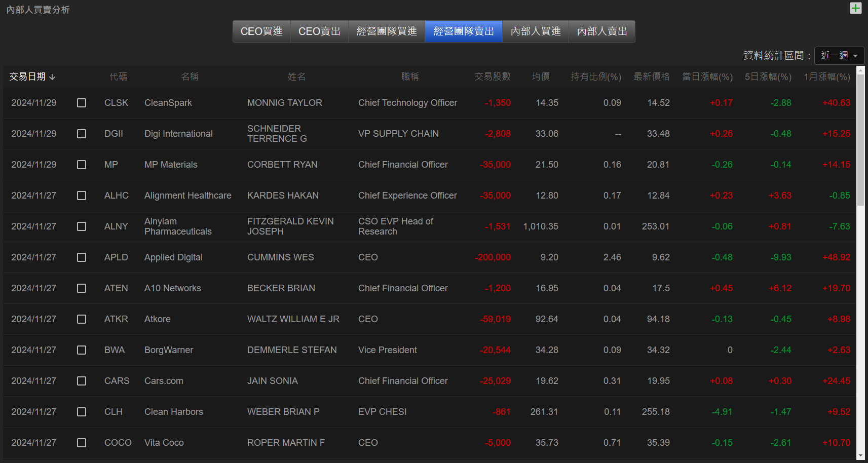Click the VP SUPPLY CHAIN title cell
The image size is (868, 463).
click(398, 134)
